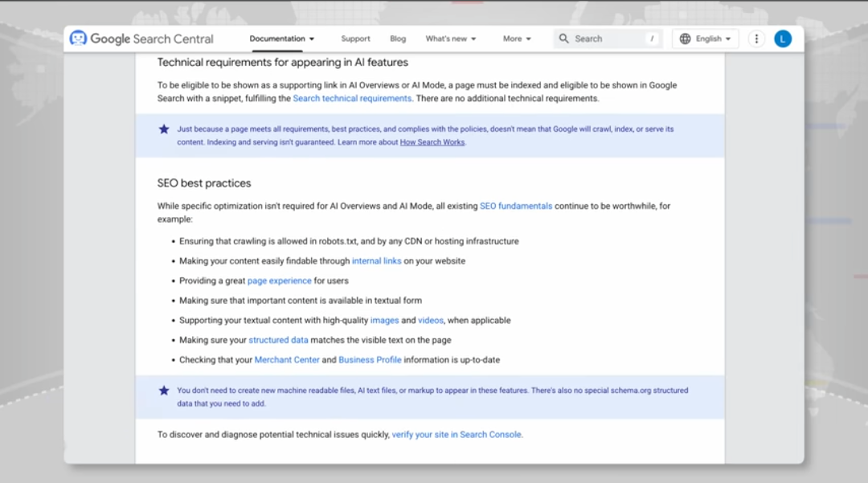This screenshot has width=868, height=483.
Task: Open the images link
Action: click(x=385, y=321)
